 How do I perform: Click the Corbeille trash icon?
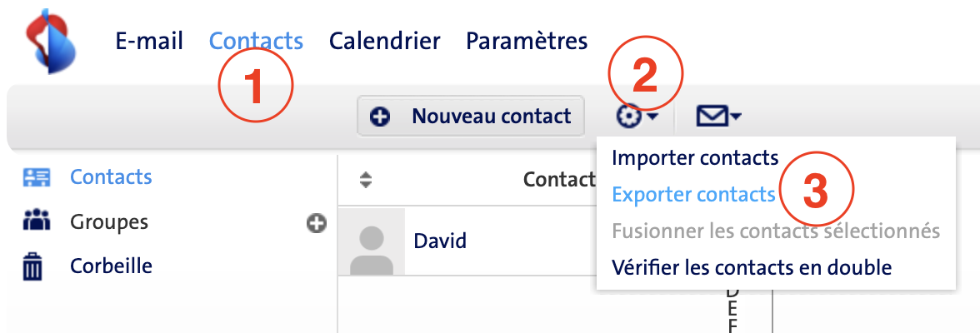[x=32, y=267]
